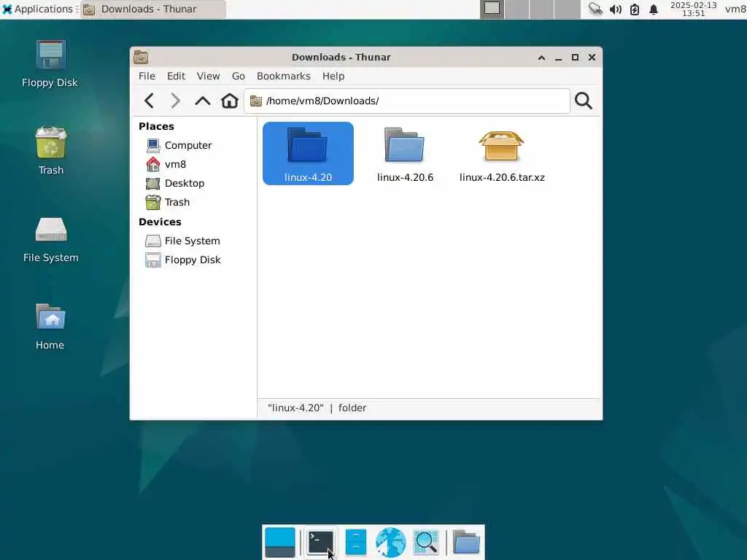Viewport: 747px width, 560px height.
Task: Select the linux-4.20.6.tar.xz archive
Action: (x=502, y=155)
